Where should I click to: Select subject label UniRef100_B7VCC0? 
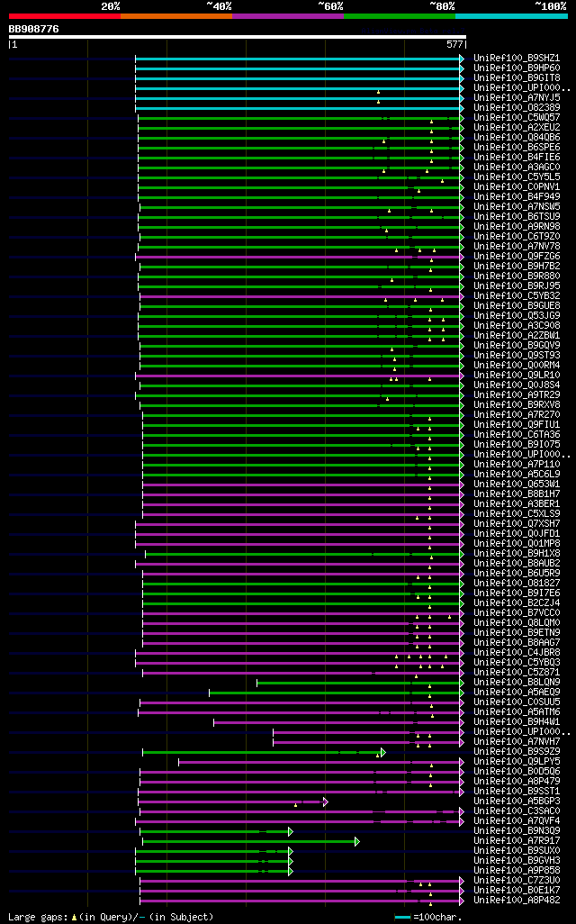point(517,613)
